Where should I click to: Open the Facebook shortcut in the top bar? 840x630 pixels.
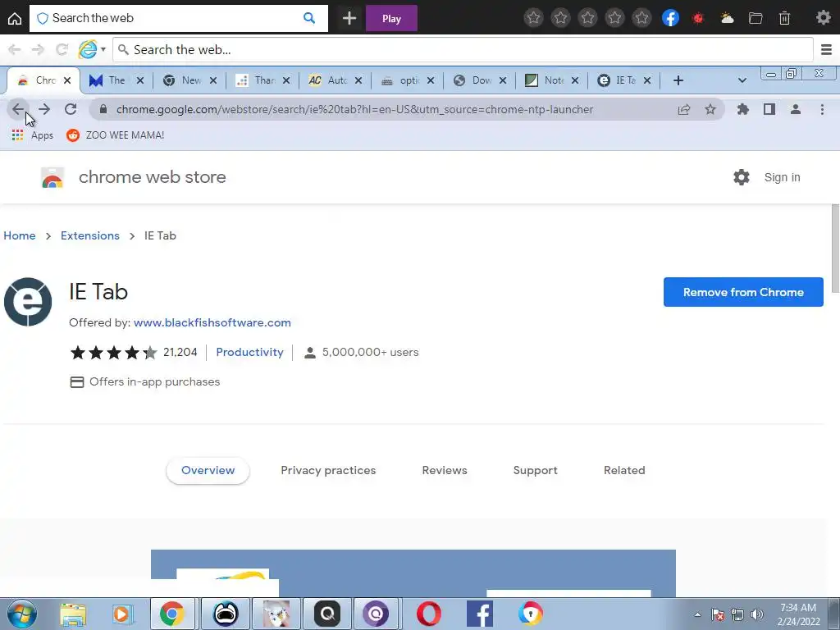click(670, 18)
